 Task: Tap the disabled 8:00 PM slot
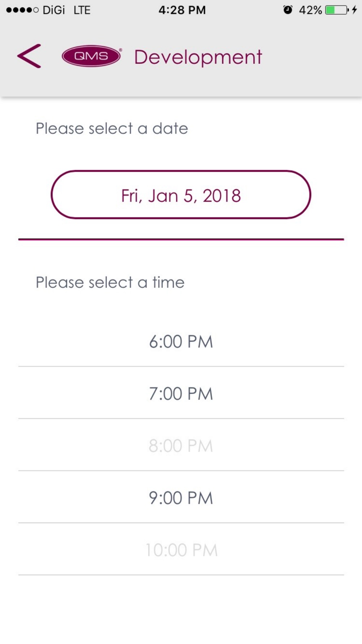[181, 445]
